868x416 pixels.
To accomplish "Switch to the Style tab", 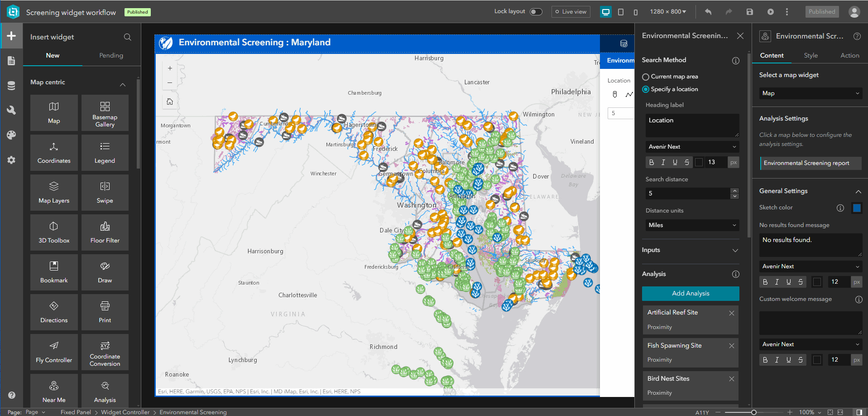I will pyautogui.click(x=810, y=55).
